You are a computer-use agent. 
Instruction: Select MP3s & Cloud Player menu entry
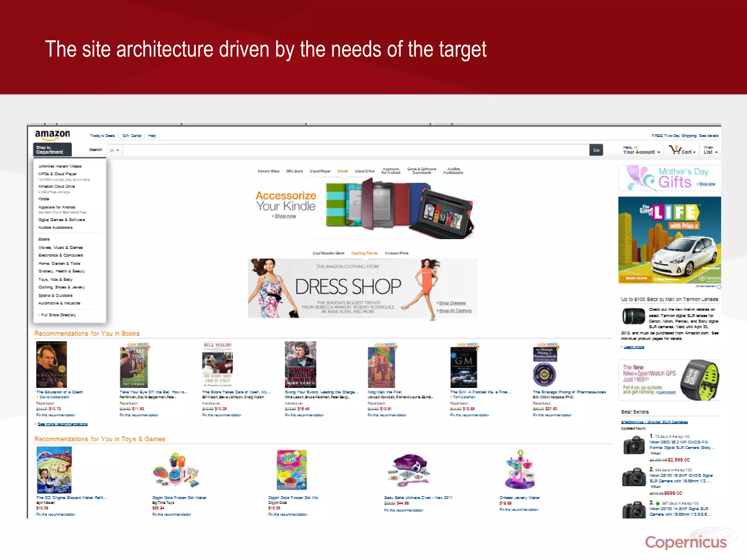pyautogui.click(x=57, y=174)
